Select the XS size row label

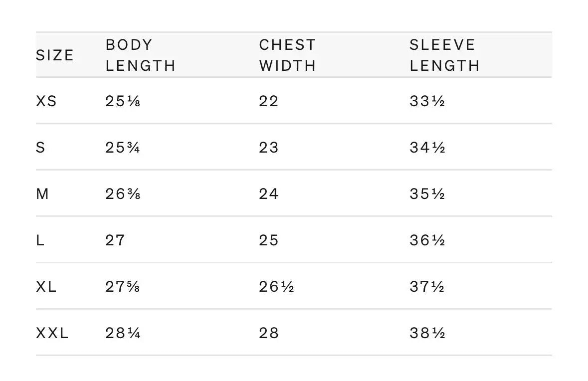46,101
